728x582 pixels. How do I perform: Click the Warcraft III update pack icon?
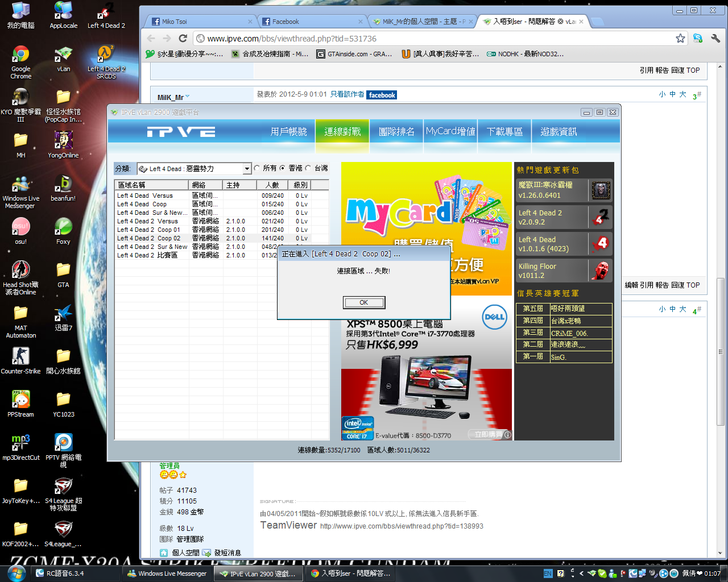(x=601, y=190)
